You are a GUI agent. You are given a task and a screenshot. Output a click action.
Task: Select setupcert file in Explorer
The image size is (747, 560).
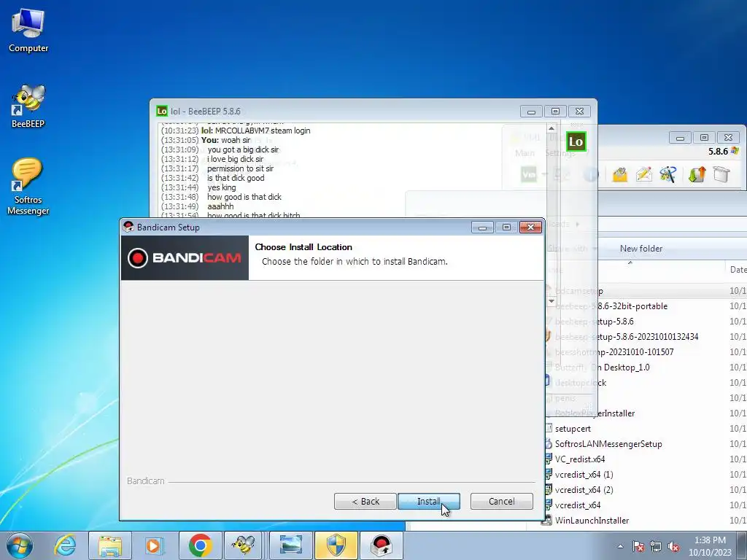coord(572,429)
